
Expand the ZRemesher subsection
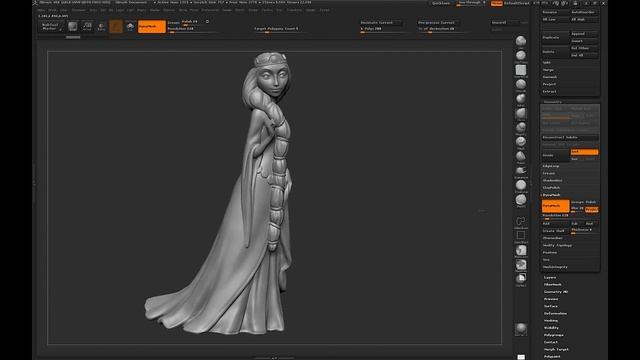[x=553, y=238]
